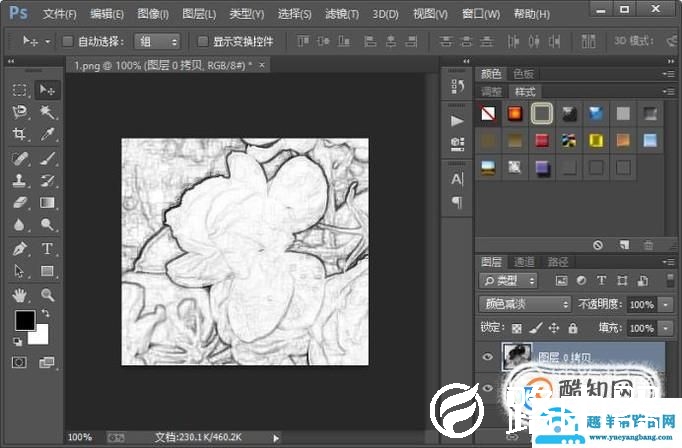Image resolution: width=682 pixels, height=448 pixels.
Task: Open the Color panel flyout menu
Action: [668, 74]
